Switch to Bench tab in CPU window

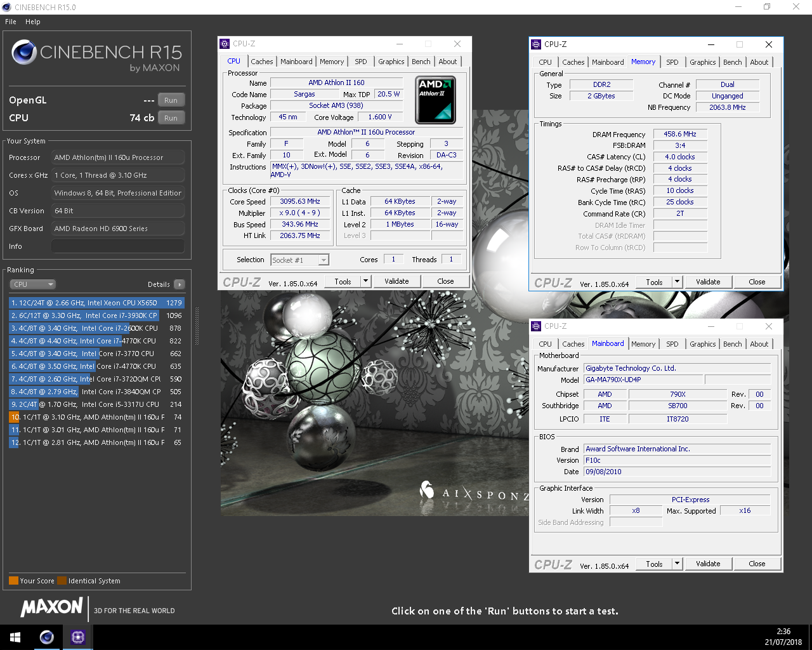[421, 62]
